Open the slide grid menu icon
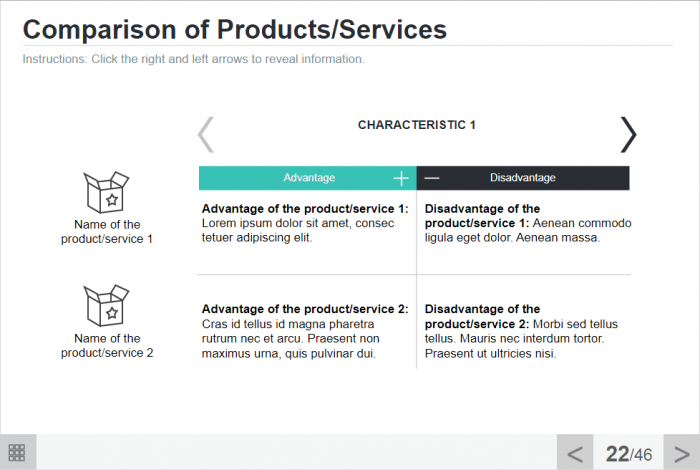700x470 pixels. pos(17,453)
